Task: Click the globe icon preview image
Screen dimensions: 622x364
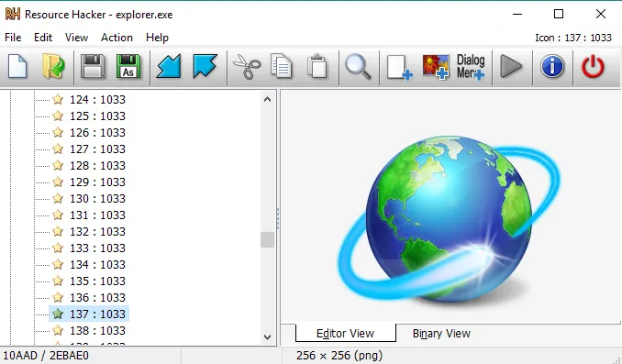Action: click(x=449, y=219)
